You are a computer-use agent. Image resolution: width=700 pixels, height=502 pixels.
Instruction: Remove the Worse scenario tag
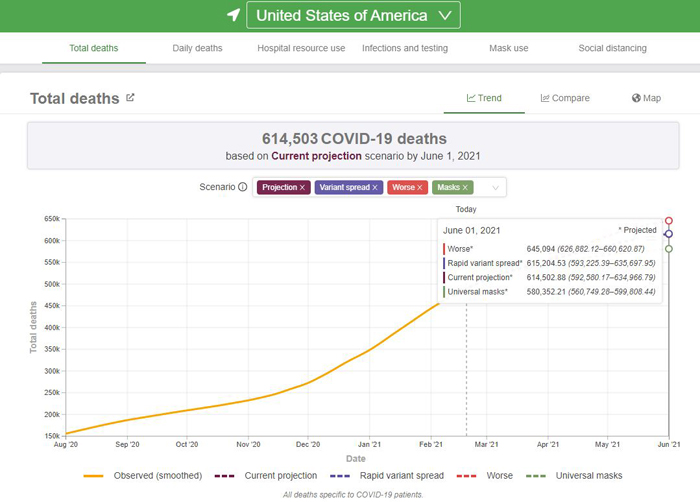tap(420, 188)
